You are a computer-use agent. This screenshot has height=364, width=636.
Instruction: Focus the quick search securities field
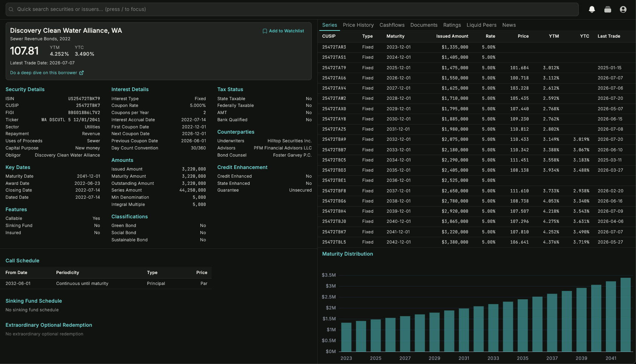292,9
